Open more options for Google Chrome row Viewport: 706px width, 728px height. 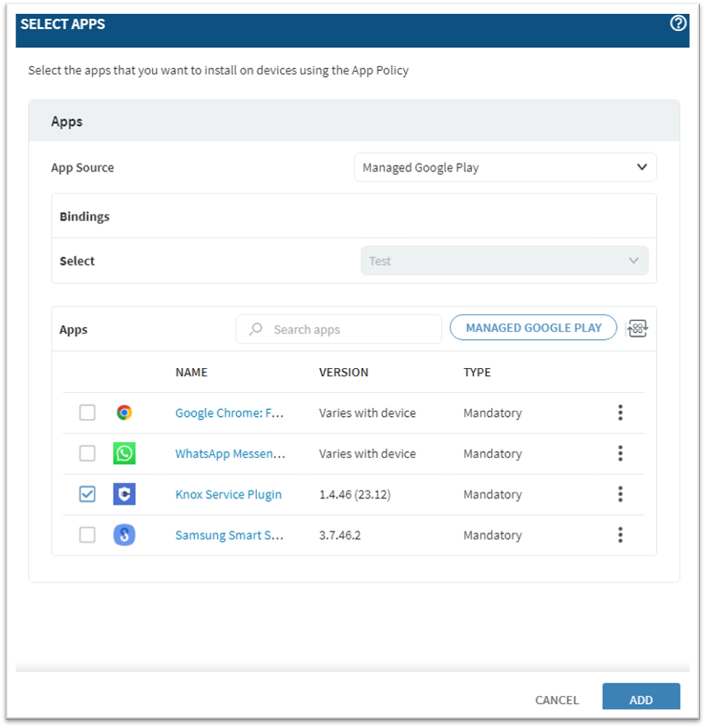620,413
